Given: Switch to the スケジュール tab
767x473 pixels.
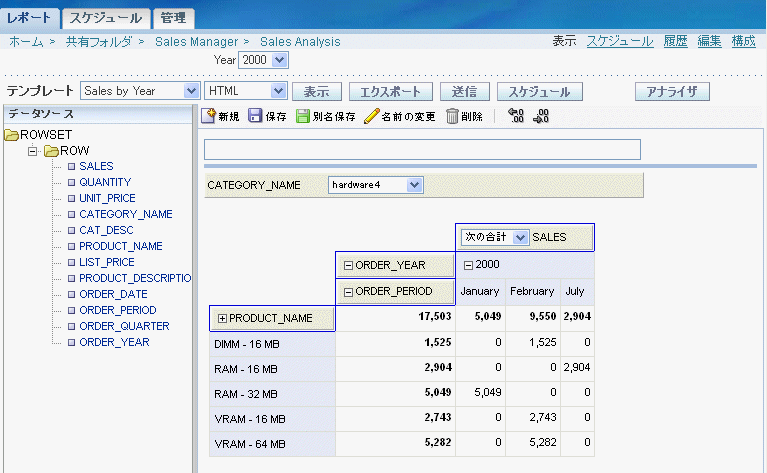Looking at the screenshot, I should coord(106,18).
